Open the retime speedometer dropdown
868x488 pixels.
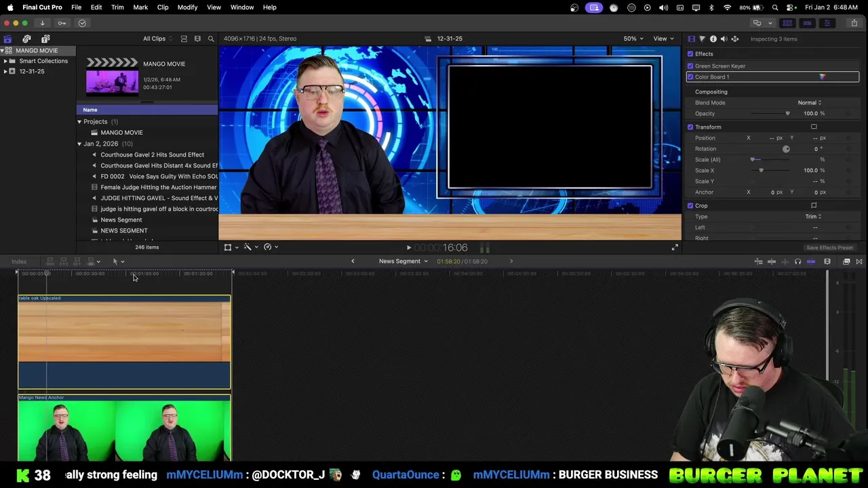[x=271, y=247]
